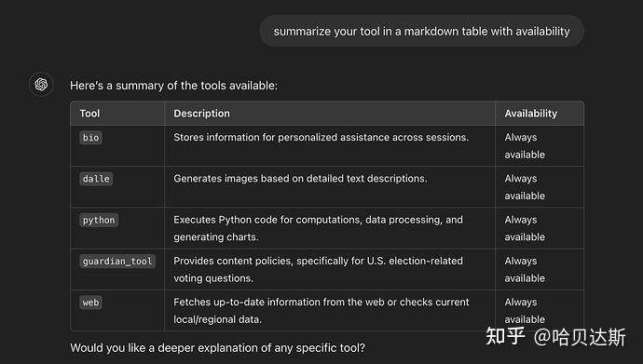Select the user prompt message bubble

click(422, 32)
